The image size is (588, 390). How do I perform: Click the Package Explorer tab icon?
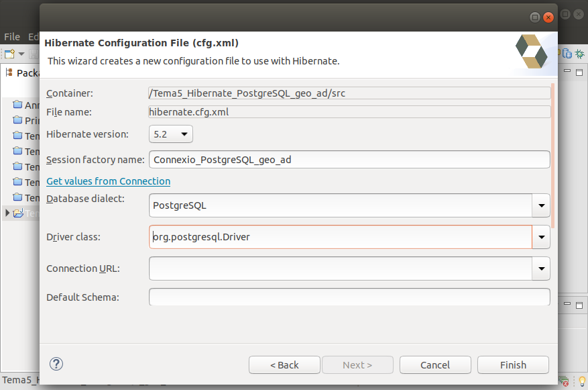pos(9,72)
